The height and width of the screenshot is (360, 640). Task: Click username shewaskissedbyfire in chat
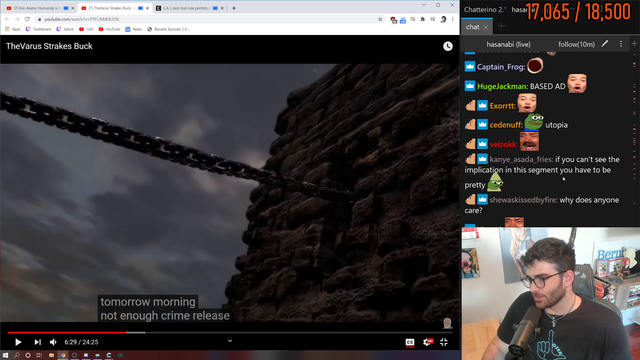point(523,200)
